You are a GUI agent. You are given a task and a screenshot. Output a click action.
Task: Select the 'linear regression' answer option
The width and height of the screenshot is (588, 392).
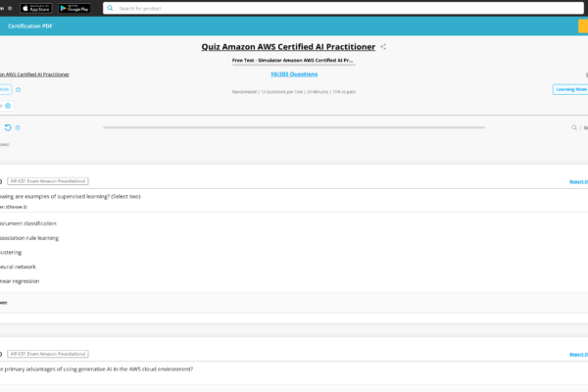point(20,281)
